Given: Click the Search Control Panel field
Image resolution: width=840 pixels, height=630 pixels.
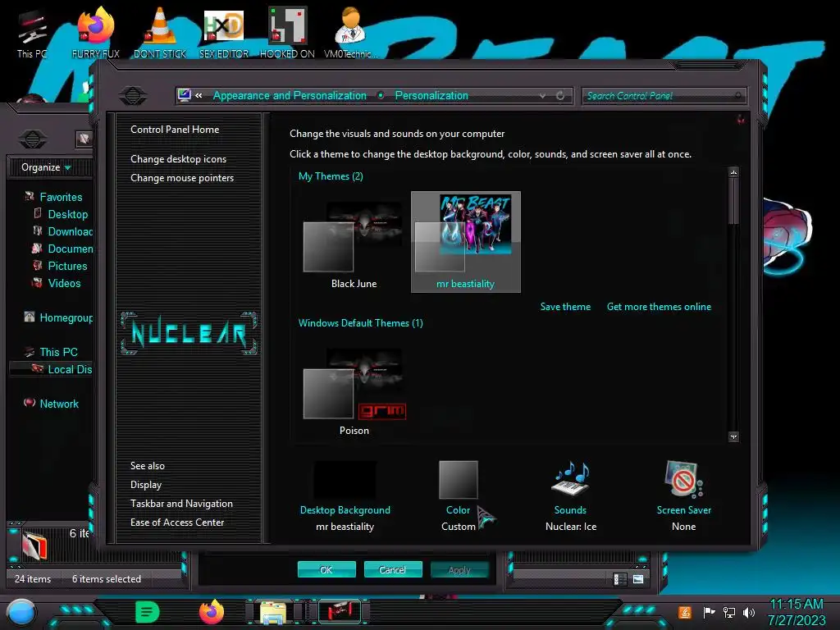Looking at the screenshot, I should [663, 96].
